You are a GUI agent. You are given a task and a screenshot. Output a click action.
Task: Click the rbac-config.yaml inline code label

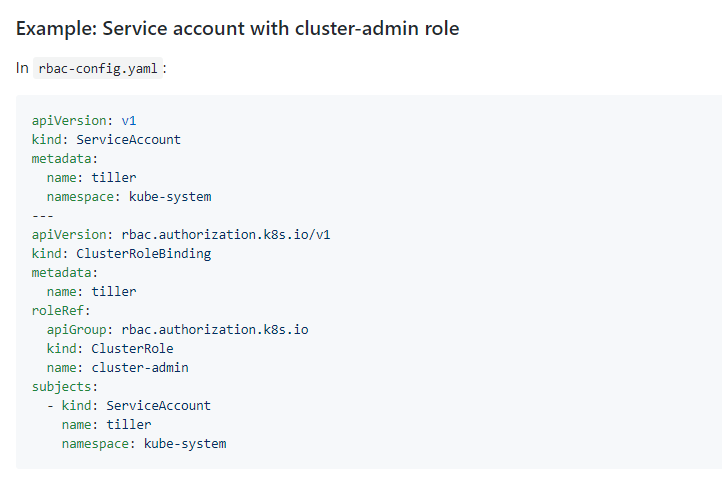(98, 69)
